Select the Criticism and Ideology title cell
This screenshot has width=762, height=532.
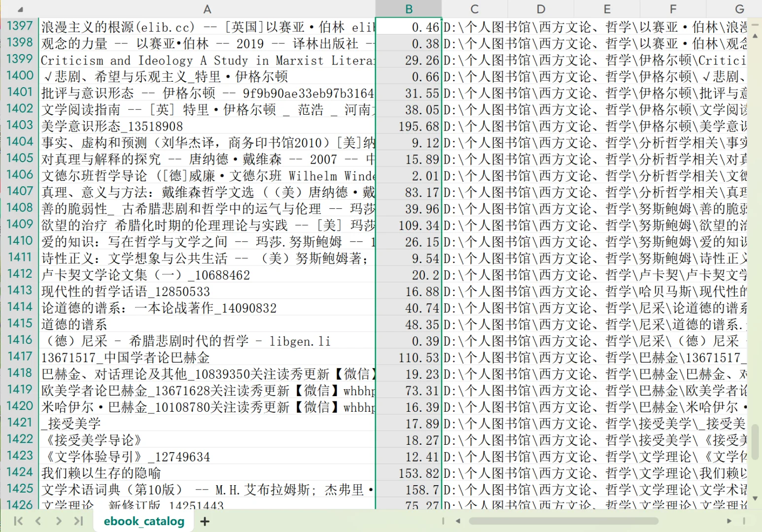(207, 60)
